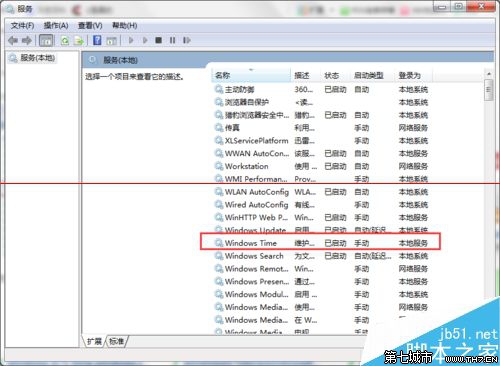This screenshot has height=366, width=500.
Task: Select the WinHTTP Web P... service
Action: coord(321,217)
